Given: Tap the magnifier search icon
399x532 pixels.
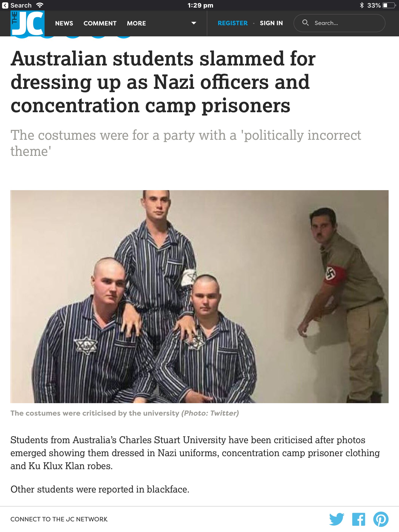Looking at the screenshot, I should [x=305, y=23].
